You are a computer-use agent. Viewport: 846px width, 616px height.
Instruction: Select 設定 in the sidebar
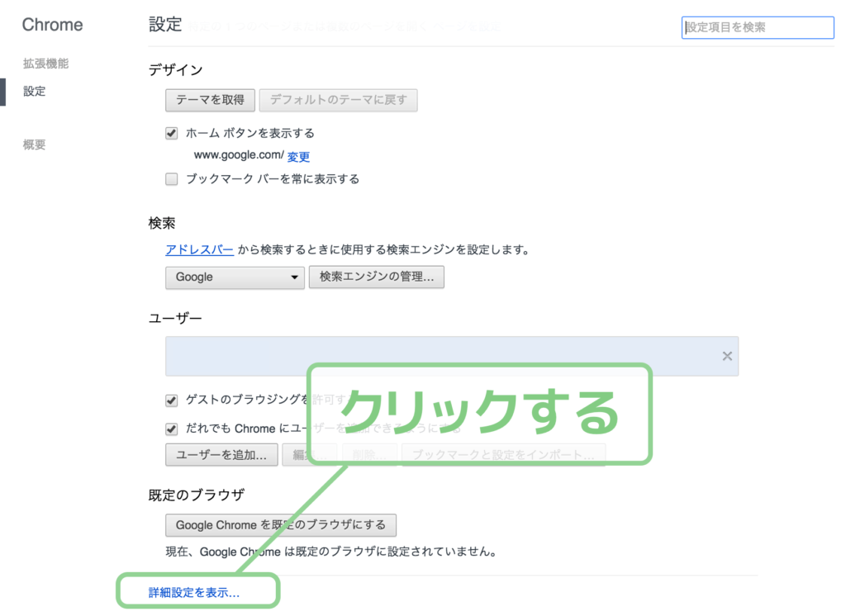(35, 91)
